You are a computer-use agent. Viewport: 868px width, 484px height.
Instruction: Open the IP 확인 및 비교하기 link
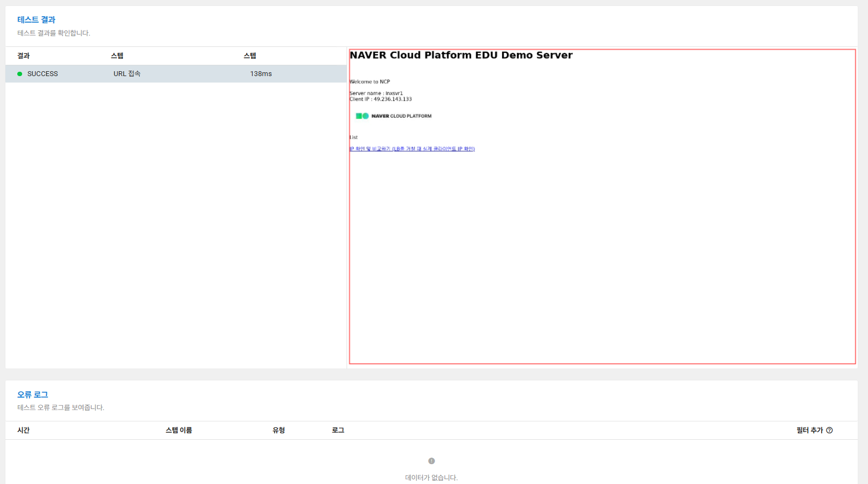pos(412,149)
